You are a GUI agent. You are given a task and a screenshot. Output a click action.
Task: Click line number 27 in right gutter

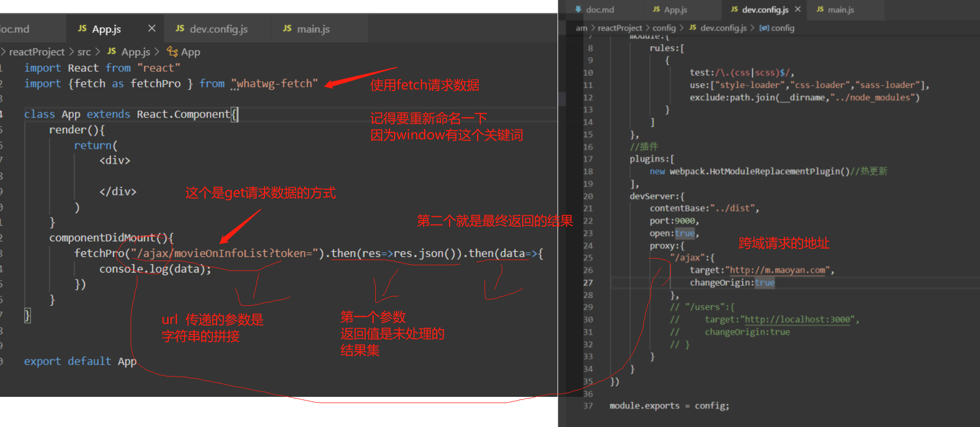tap(588, 283)
